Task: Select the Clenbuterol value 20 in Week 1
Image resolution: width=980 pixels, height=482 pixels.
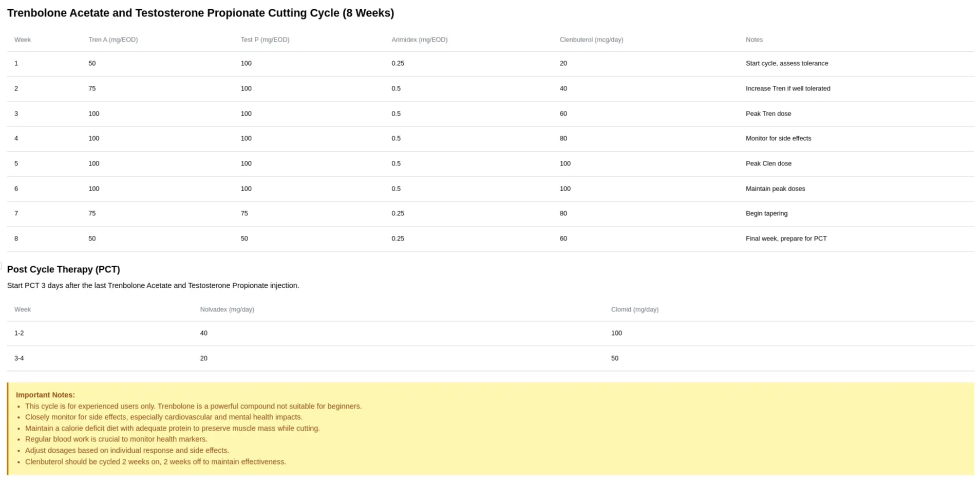Action: tap(563, 63)
